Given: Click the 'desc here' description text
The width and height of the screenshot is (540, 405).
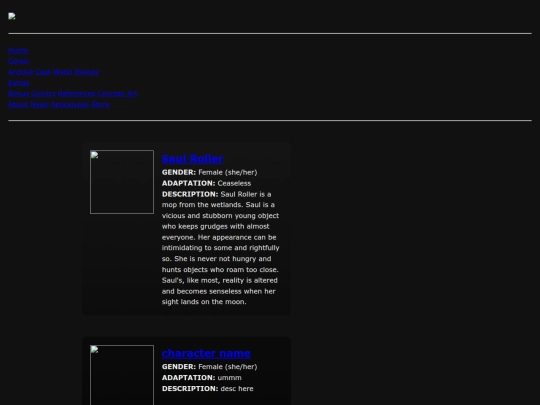Looking at the screenshot, I should coord(237,389).
